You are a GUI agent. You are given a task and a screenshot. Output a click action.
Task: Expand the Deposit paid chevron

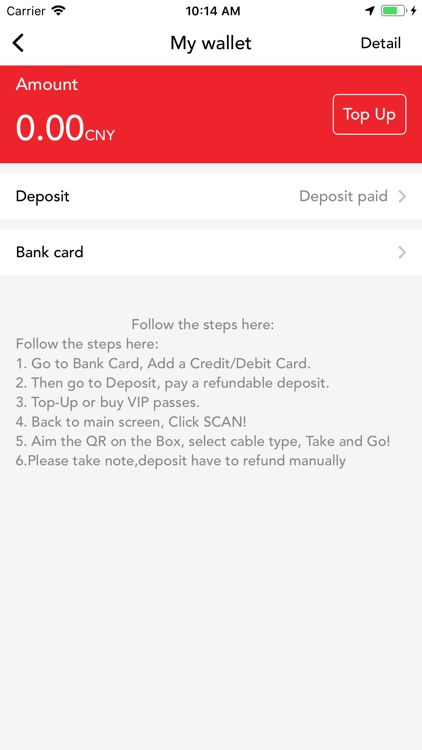(402, 196)
